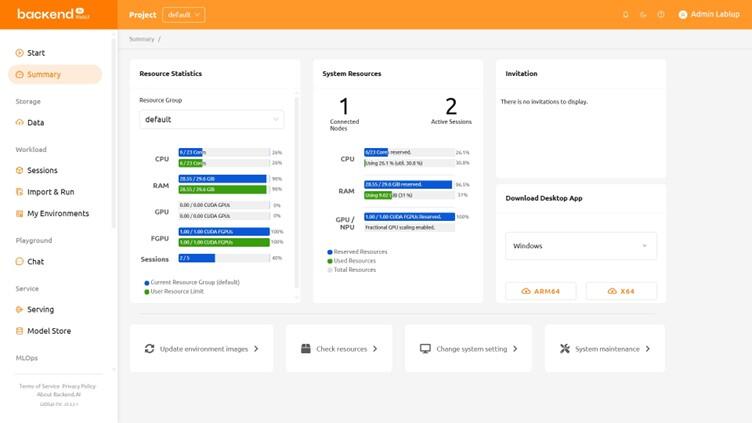
Task: Click Update environment images text
Action: [204, 349]
